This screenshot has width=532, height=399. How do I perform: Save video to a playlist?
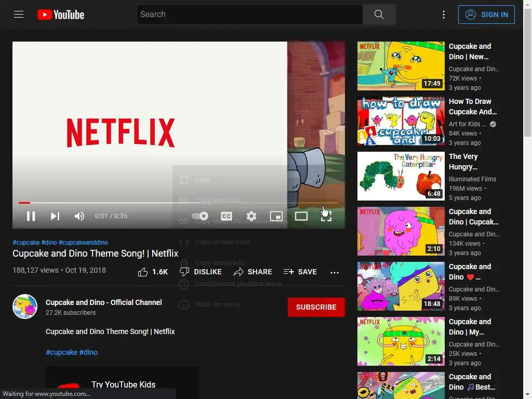coord(300,272)
